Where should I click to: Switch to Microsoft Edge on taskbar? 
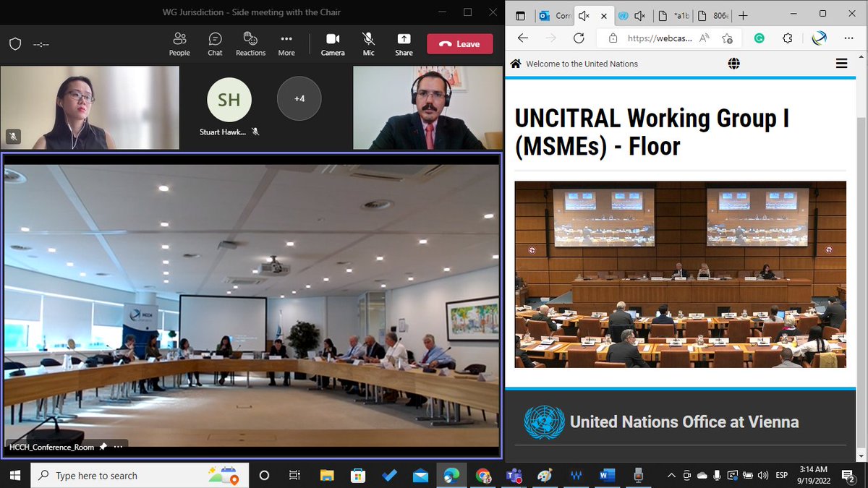pos(451,475)
